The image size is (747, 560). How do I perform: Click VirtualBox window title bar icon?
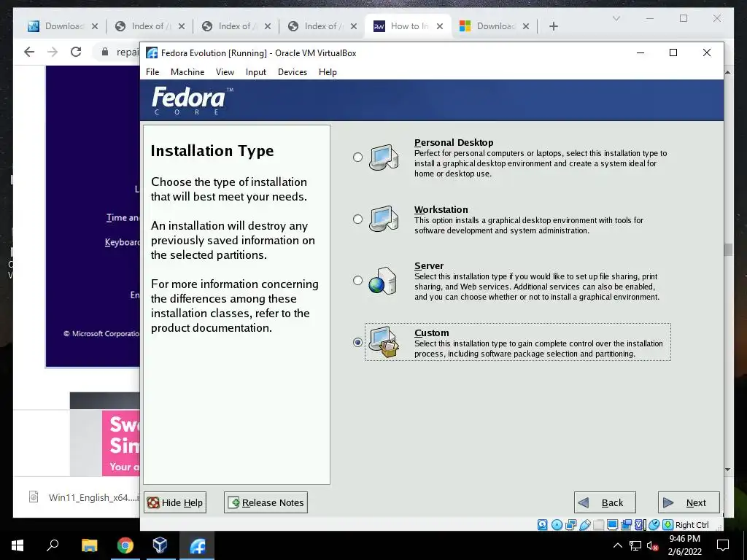tap(152, 52)
